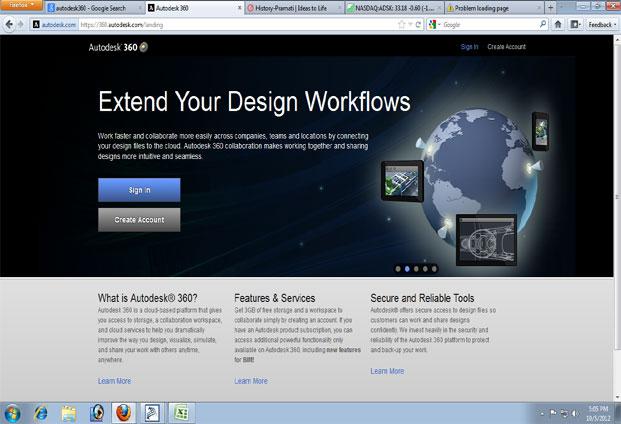Click the scrollbar down arrow

click(617, 397)
